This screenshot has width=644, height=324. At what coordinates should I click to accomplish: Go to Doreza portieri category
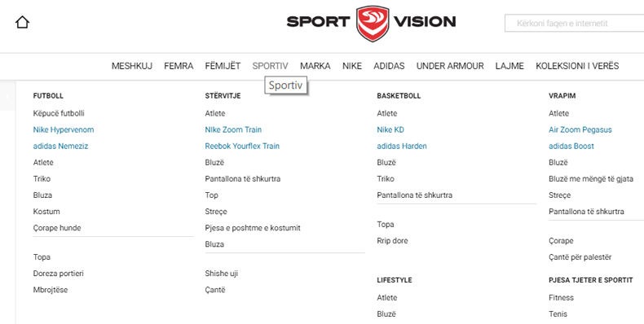59,274
